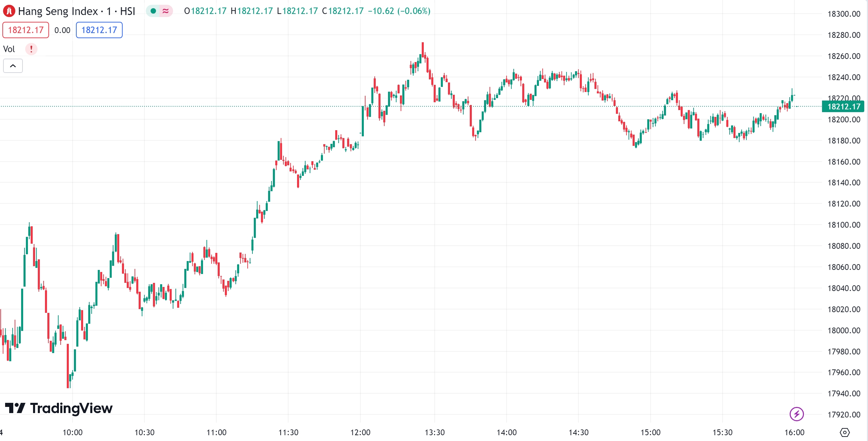The width and height of the screenshot is (868, 441).
Task: Click the pink approximate-data wavy icon
Action: coord(166,11)
